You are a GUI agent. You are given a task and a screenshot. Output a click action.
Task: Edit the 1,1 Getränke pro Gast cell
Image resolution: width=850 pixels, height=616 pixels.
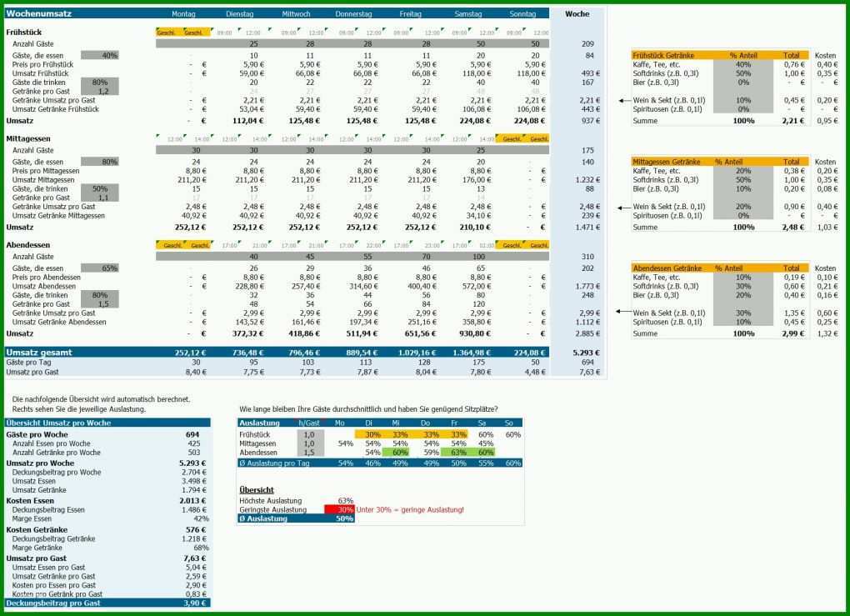[100, 198]
